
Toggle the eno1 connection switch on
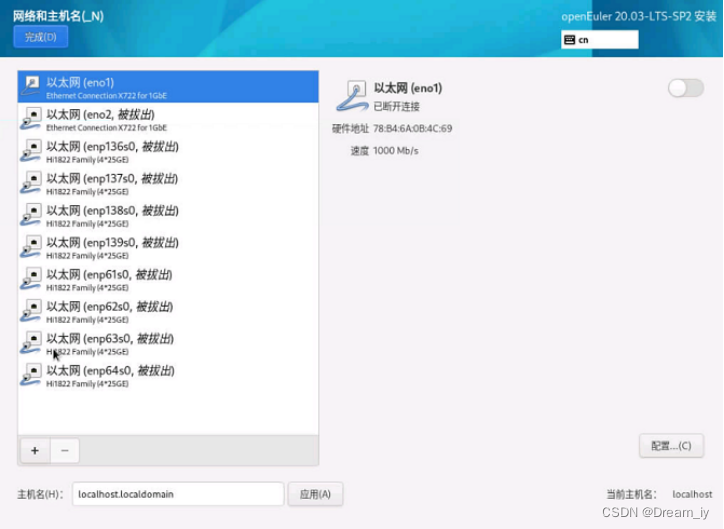click(x=686, y=88)
